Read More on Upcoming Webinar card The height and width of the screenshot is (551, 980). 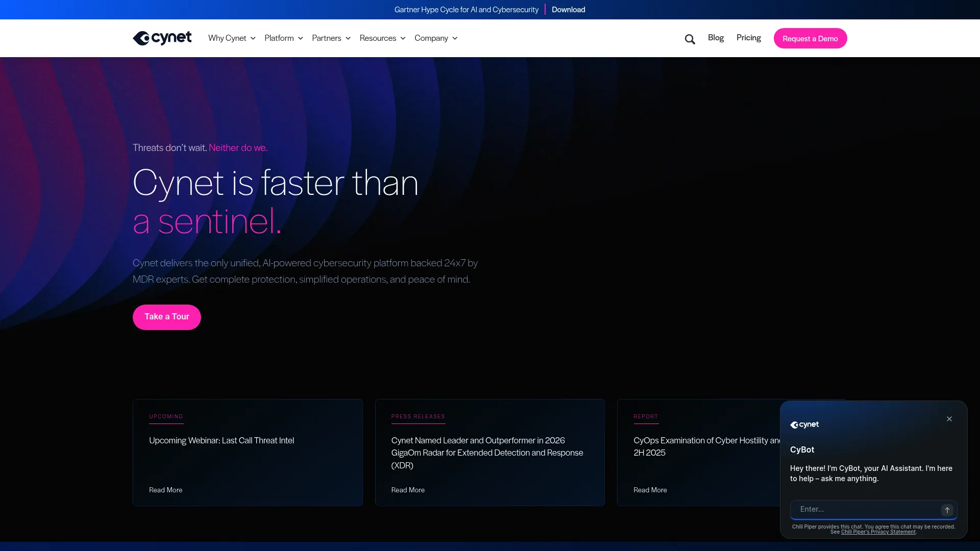165,490
